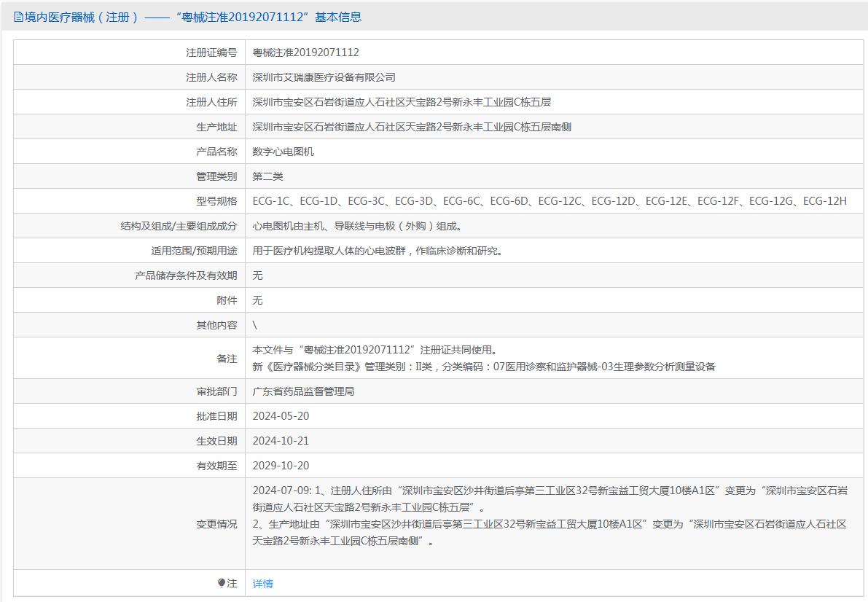Click the 备注 label
Screen dimensions: 868x602
(227, 359)
